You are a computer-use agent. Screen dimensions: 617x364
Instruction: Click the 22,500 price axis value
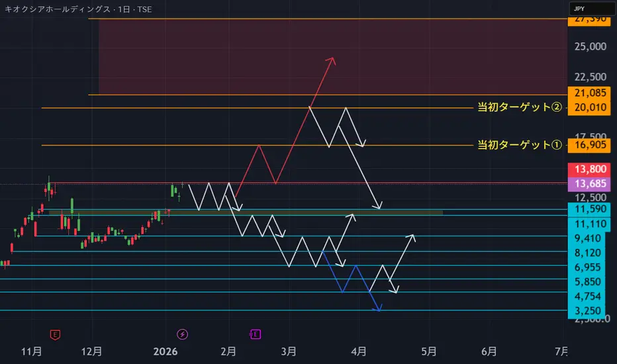tap(591, 77)
